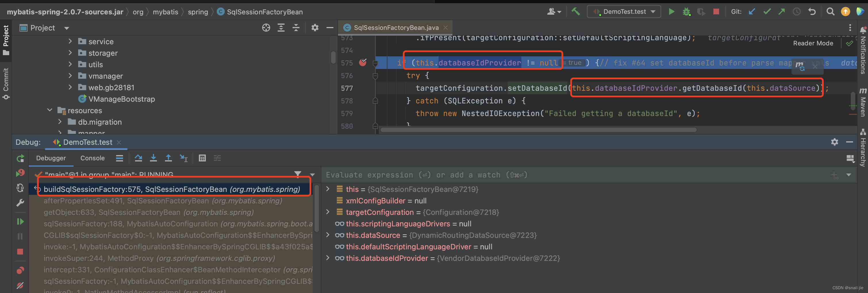Click Run to Cursor icon
868x293 pixels.
point(184,158)
